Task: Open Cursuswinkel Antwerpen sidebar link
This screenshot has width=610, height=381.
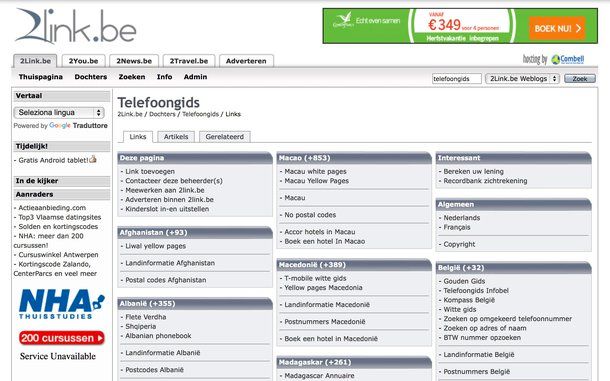Action: click(58, 255)
